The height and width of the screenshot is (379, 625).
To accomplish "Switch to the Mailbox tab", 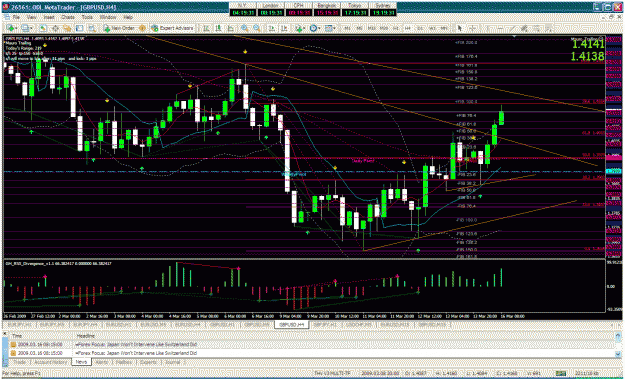I will tap(124, 362).
